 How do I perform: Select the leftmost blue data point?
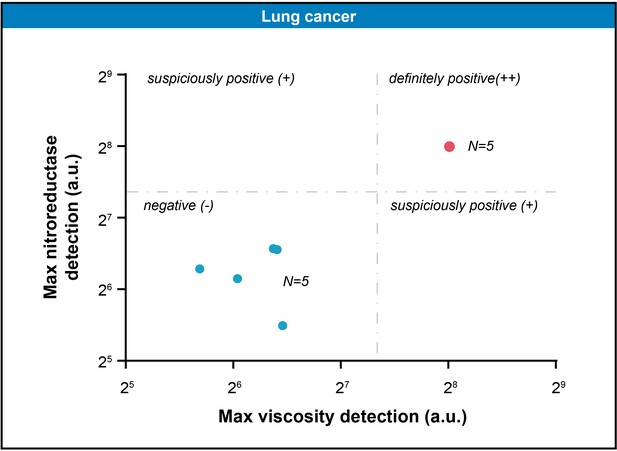click(x=200, y=269)
